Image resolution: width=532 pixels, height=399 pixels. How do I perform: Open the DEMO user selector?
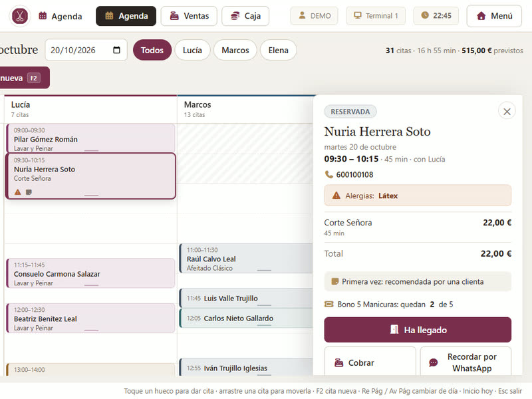314,16
